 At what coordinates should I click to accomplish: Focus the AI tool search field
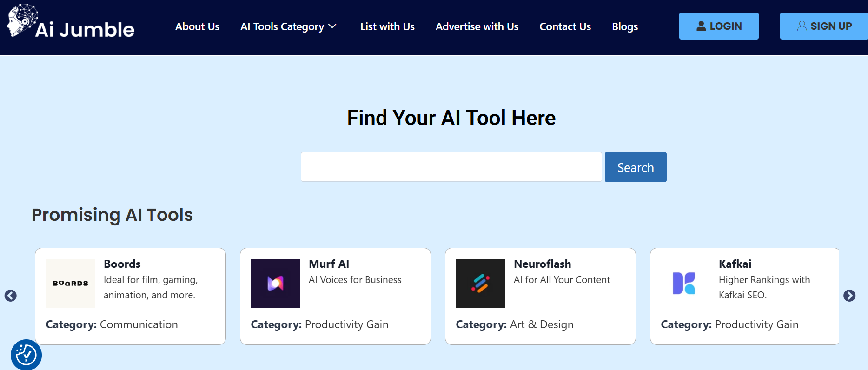tap(451, 167)
